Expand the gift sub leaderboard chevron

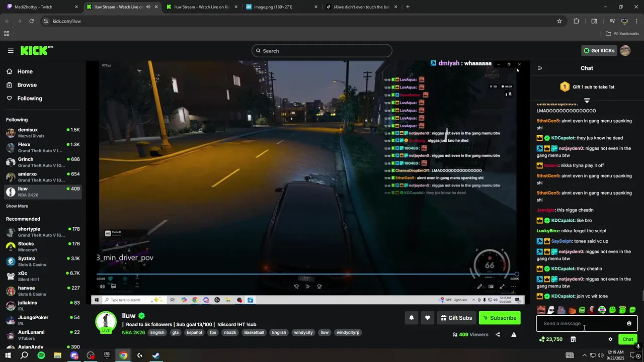pos(587,101)
